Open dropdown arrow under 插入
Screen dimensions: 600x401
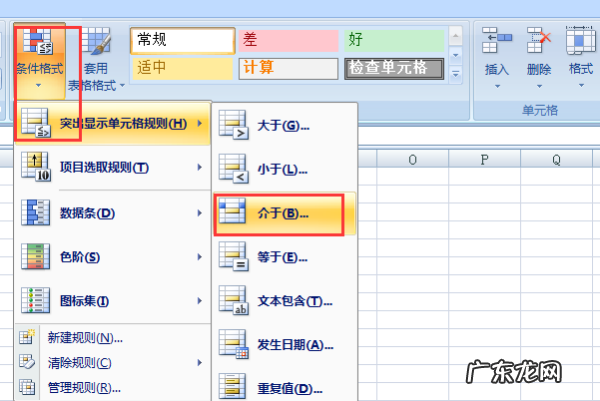pyautogui.click(x=497, y=86)
